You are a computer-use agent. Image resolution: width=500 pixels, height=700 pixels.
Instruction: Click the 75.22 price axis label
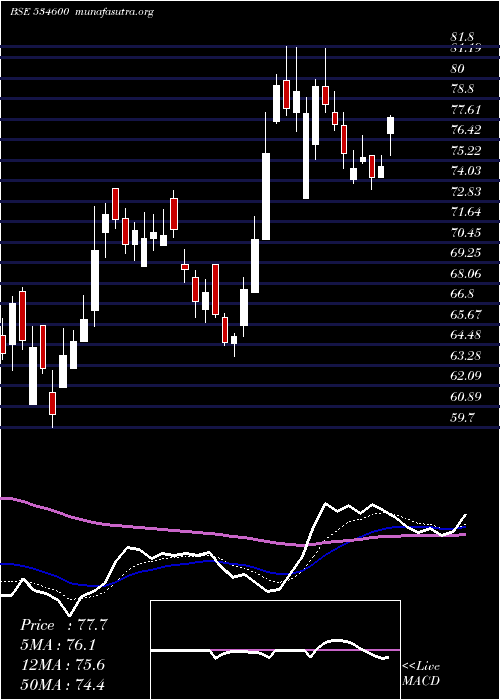pos(466,150)
